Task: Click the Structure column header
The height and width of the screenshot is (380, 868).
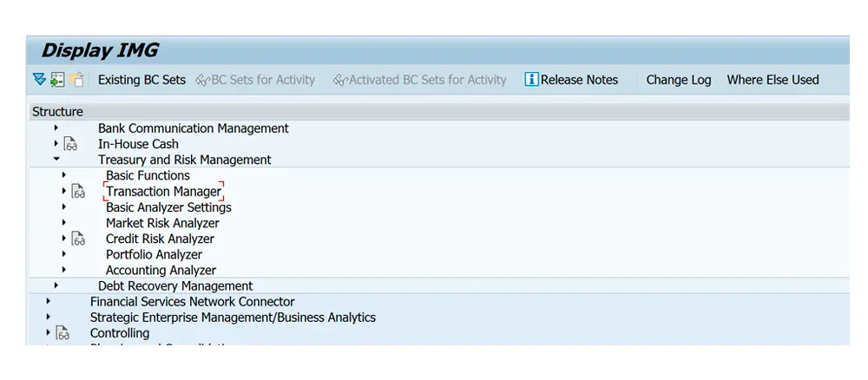Action: 57,112
